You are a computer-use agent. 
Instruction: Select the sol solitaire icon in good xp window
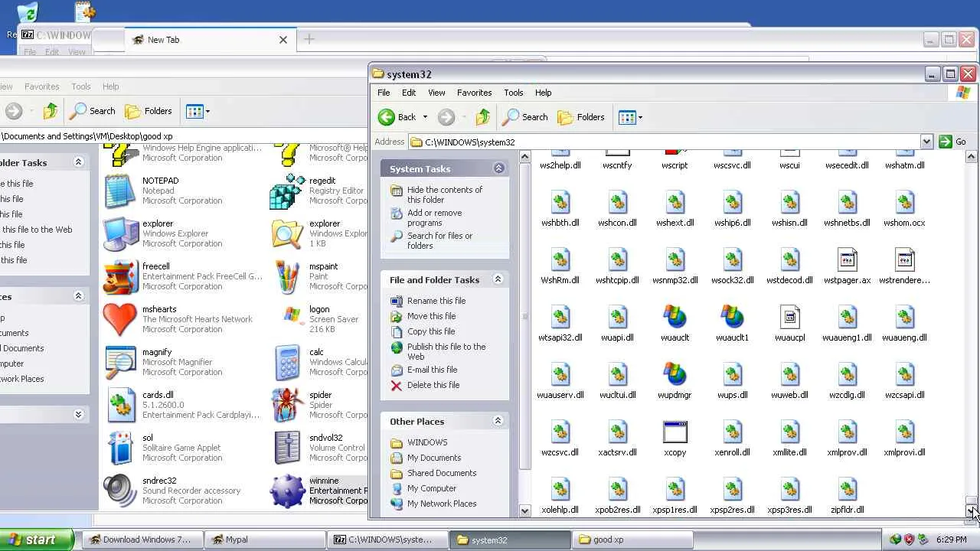(120, 448)
